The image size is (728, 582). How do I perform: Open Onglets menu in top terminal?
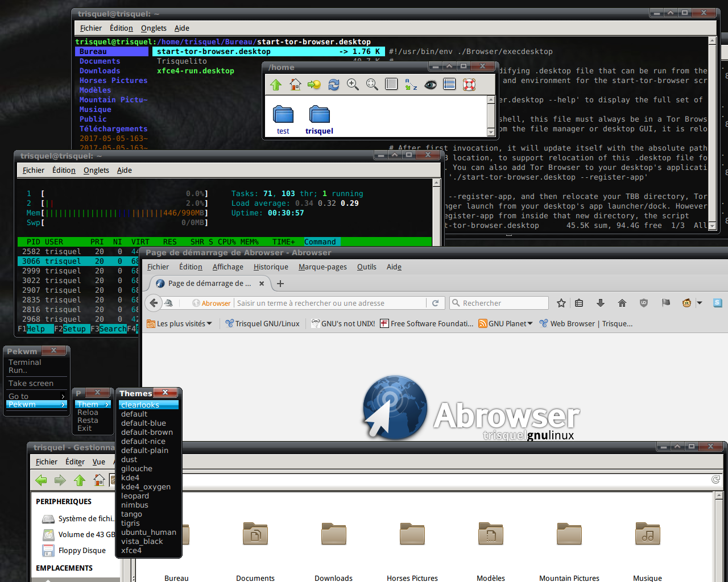tap(154, 28)
